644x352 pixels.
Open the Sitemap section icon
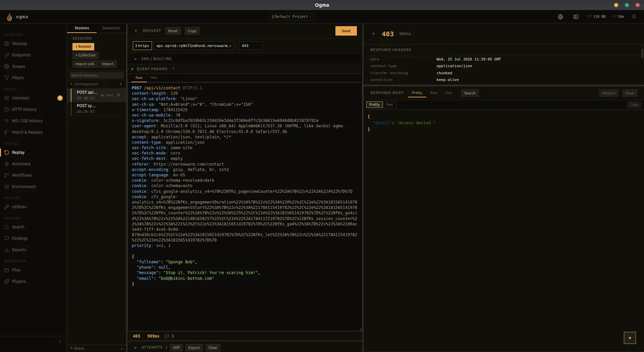(7, 43)
